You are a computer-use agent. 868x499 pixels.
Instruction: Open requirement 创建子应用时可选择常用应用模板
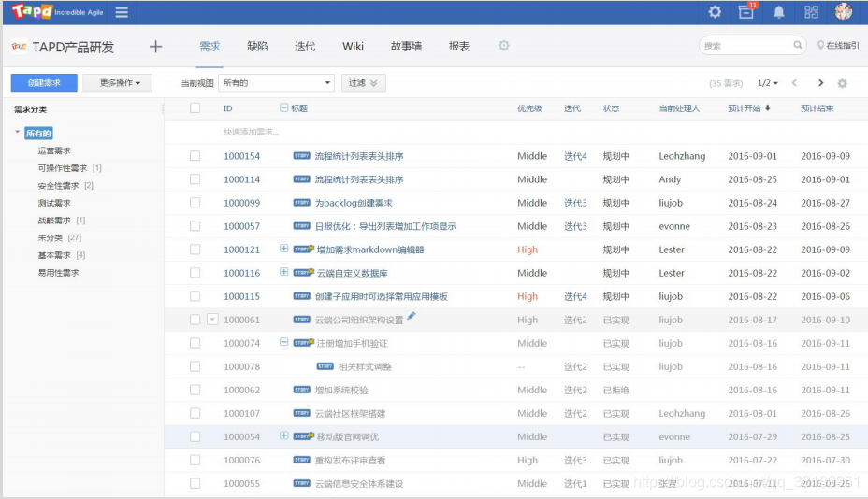click(382, 296)
